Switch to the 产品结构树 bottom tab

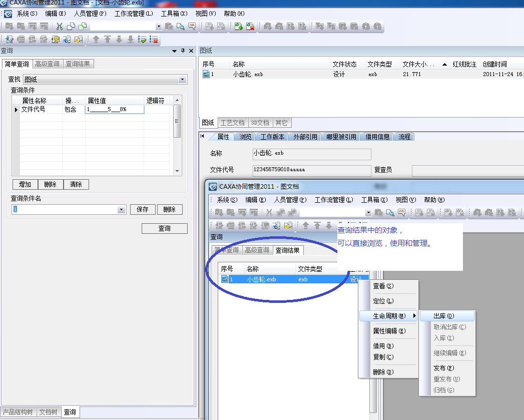click(18, 412)
